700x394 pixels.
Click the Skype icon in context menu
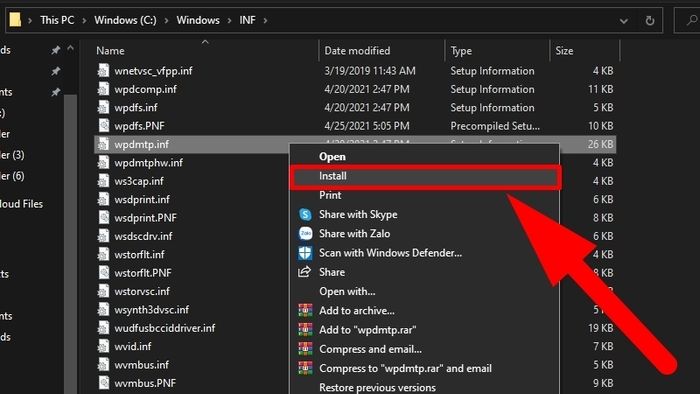(x=305, y=215)
